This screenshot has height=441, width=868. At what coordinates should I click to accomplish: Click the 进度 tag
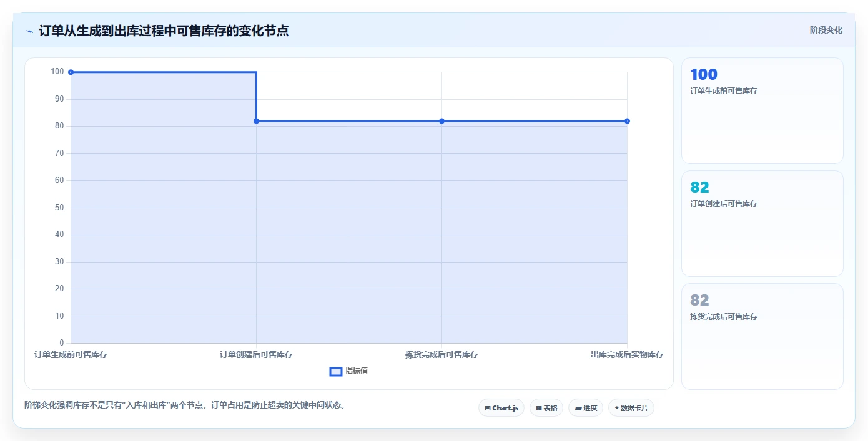click(x=586, y=408)
